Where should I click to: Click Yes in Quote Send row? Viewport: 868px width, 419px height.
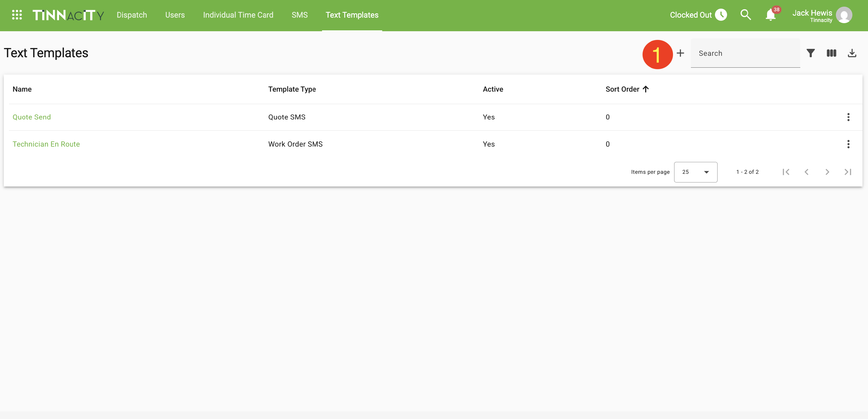click(489, 117)
